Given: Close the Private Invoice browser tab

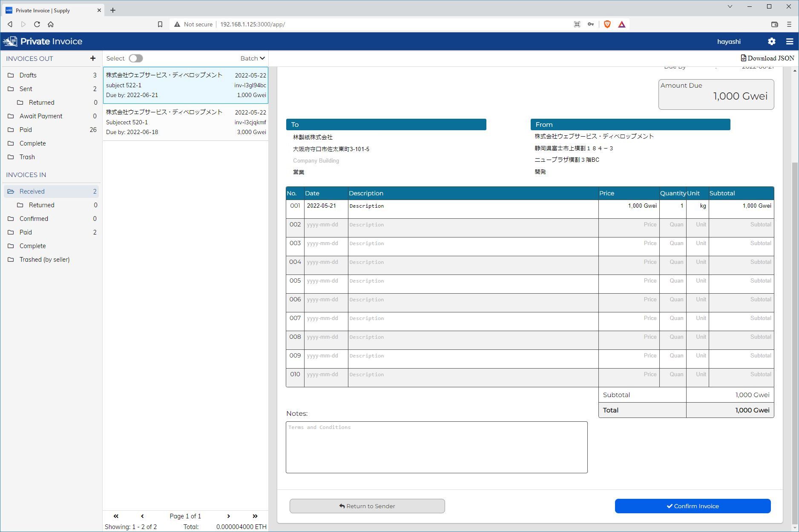Looking at the screenshot, I should pyautogui.click(x=99, y=10).
